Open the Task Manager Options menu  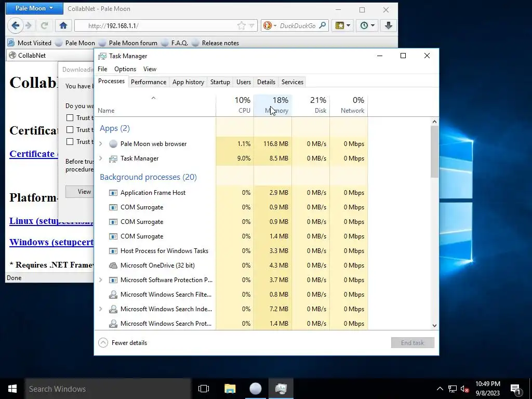[125, 69]
